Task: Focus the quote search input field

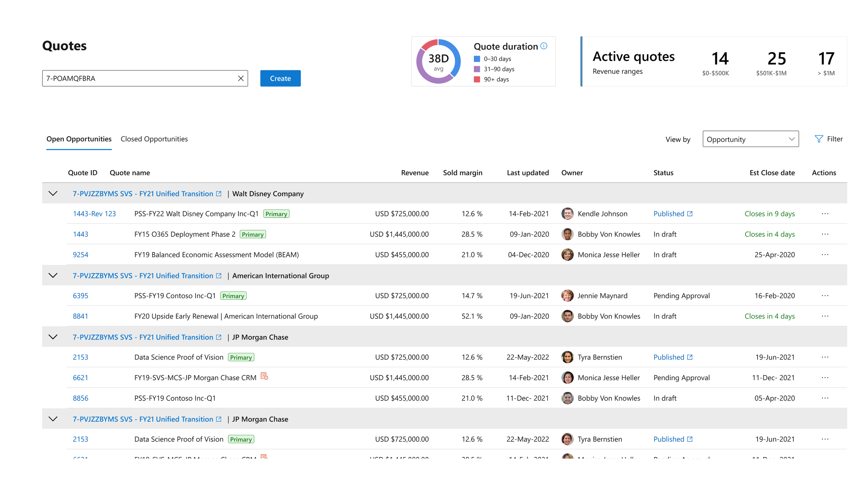Action: coord(139,79)
